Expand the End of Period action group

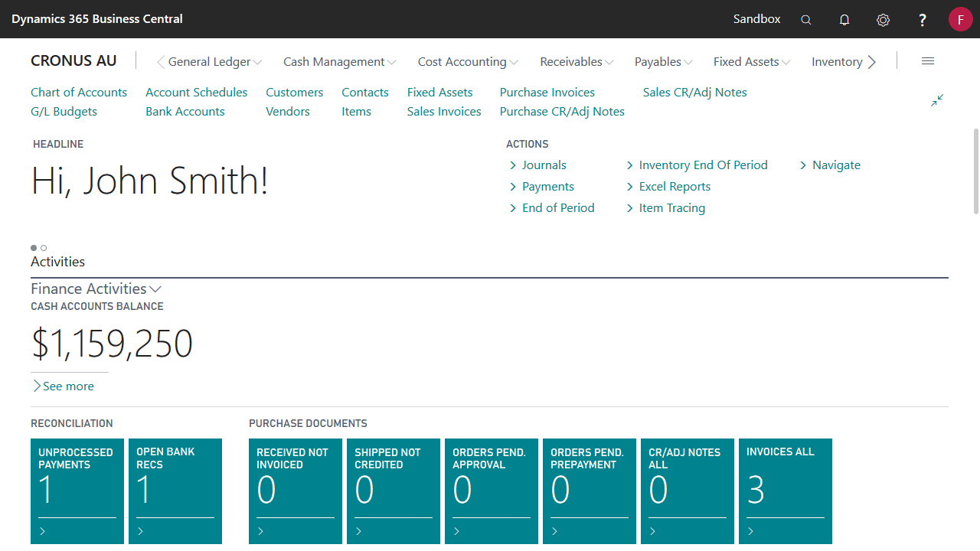tap(551, 208)
